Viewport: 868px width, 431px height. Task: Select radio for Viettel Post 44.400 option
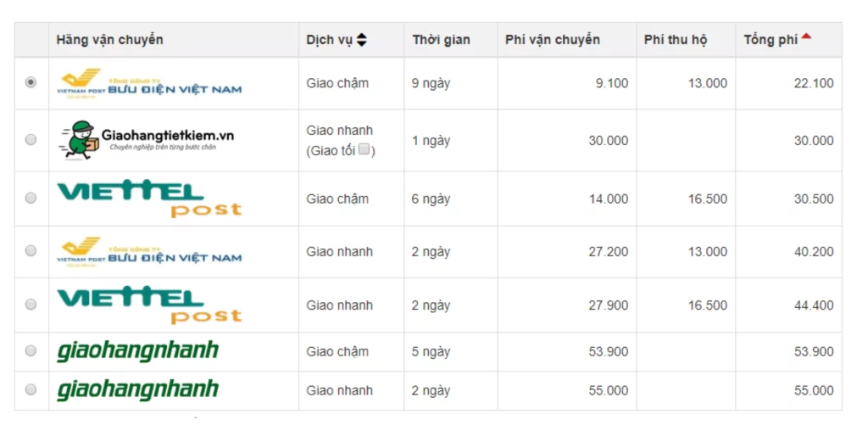pos(31,304)
